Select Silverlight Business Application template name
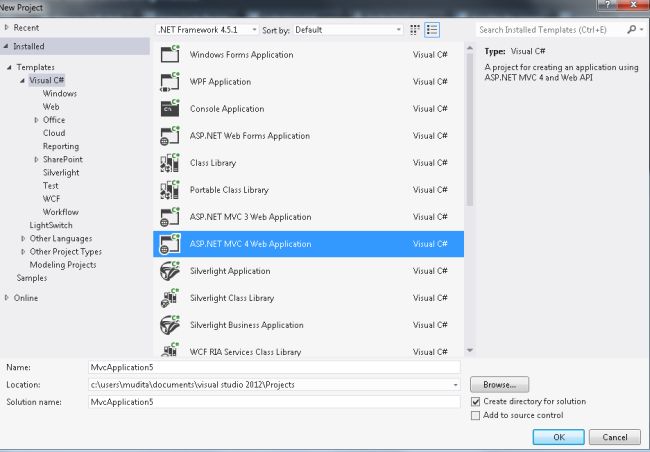 coord(247,325)
